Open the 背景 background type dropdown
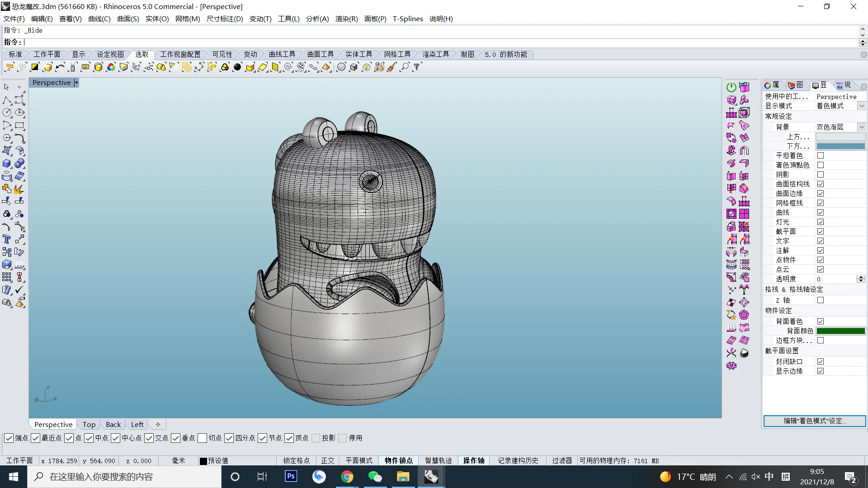Image resolution: width=868 pixels, height=488 pixels. [x=862, y=127]
